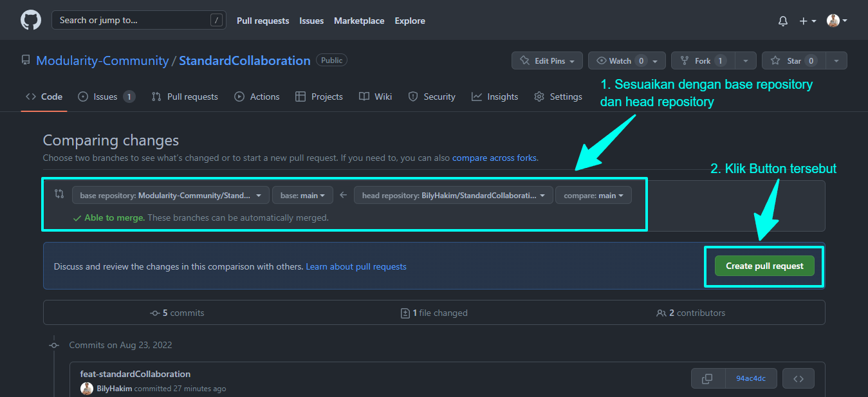868x397 pixels.
Task: Click the GitHub logo to go home
Action: pyautogui.click(x=30, y=19)
